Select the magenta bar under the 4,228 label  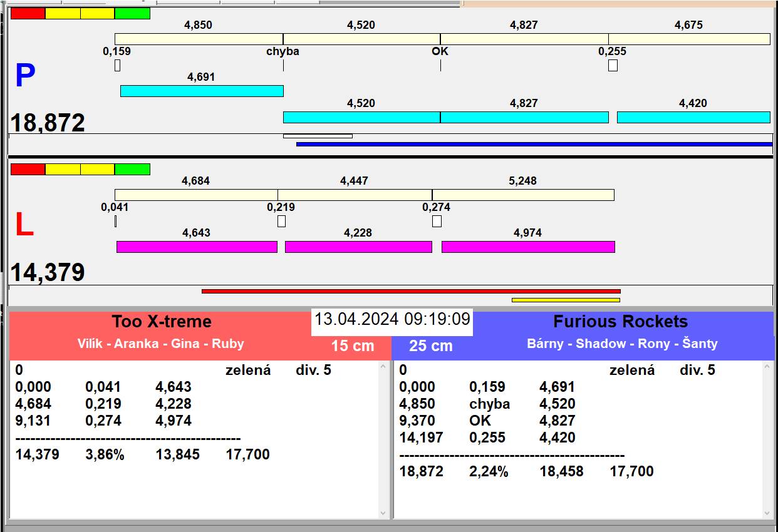click(358, 247)
